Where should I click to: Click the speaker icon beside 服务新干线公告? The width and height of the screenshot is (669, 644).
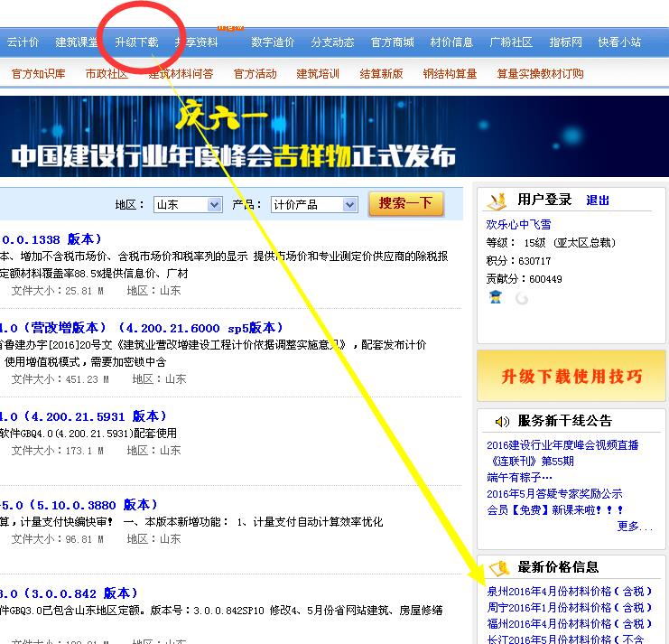click(x=502, y=422)
